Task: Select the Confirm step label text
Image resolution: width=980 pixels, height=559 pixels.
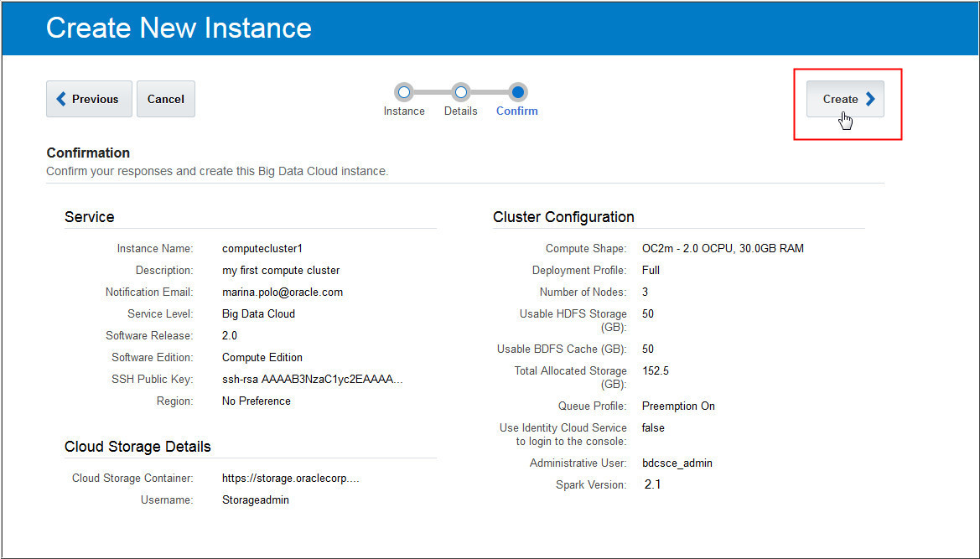Action: pyautogui.click(x=516, y=111)
